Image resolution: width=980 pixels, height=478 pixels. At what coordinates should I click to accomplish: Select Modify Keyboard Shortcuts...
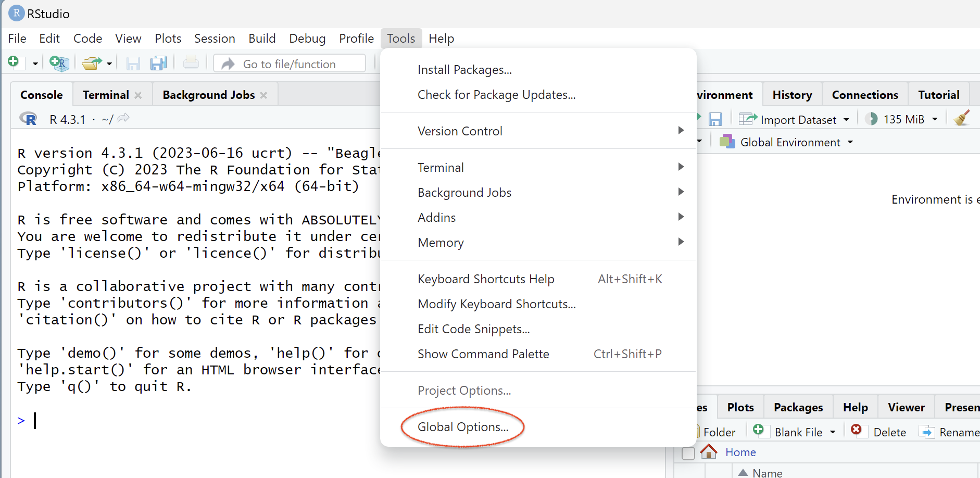(538, 304)
